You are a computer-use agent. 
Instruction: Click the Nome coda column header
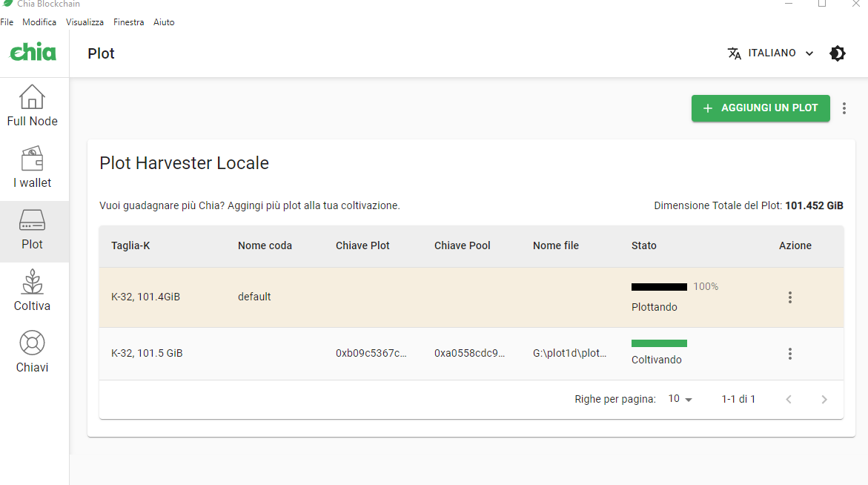click(265, 245)
